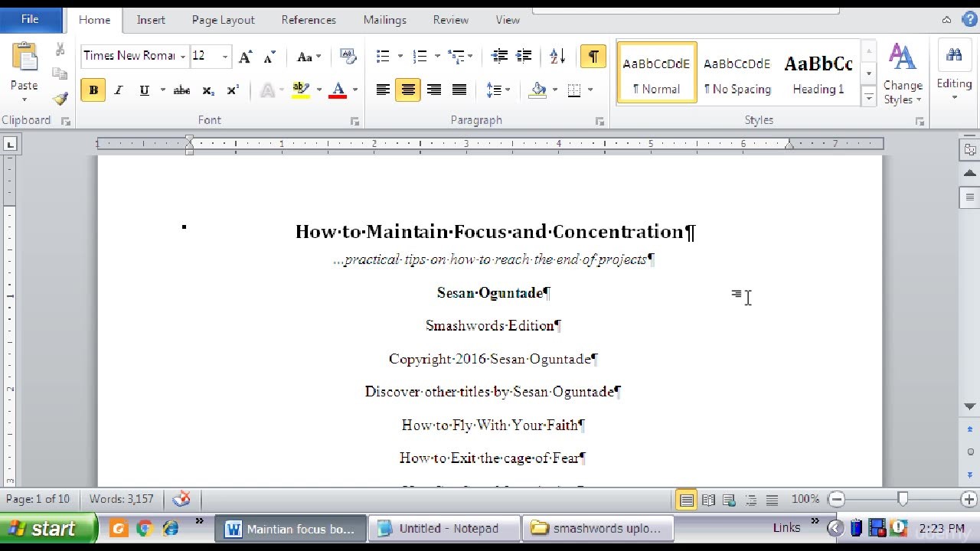980x551 pixels.
Task: Toggle show paragraph marks
Action: (593, 56)
